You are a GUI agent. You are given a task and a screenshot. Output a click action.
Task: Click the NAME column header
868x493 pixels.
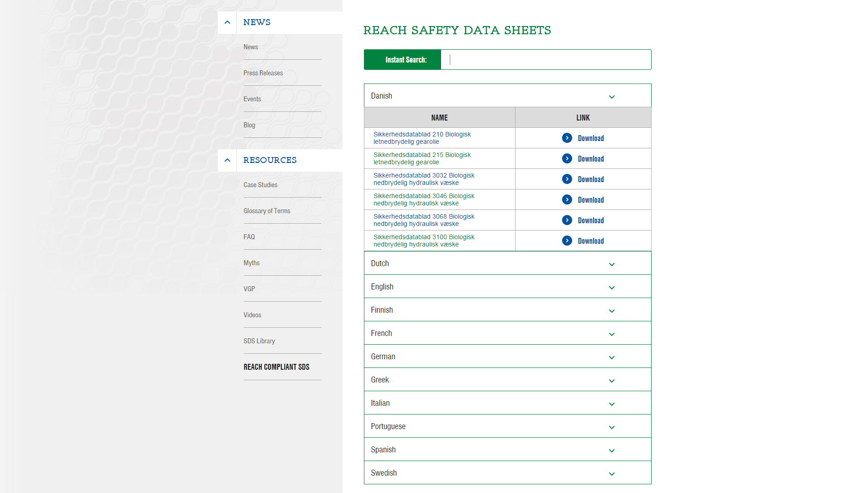(x=439, y=118)
